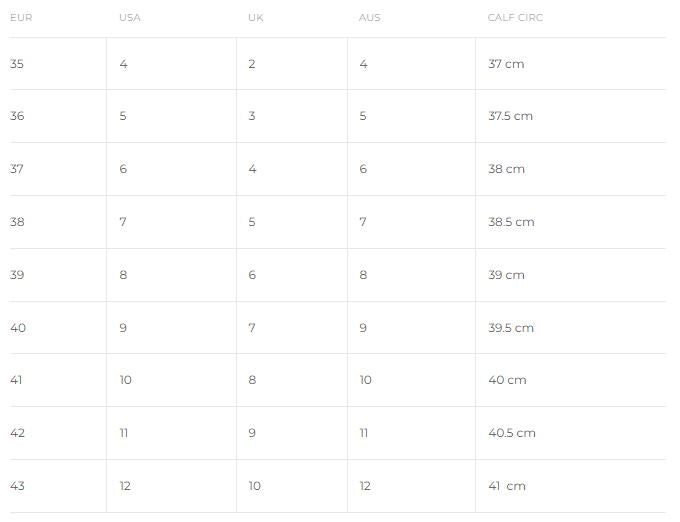The height and width of the screenshot is (522, 680).
Task: Select UK size 2 cell
Action: pyautogui.click(x=252, y=64)
